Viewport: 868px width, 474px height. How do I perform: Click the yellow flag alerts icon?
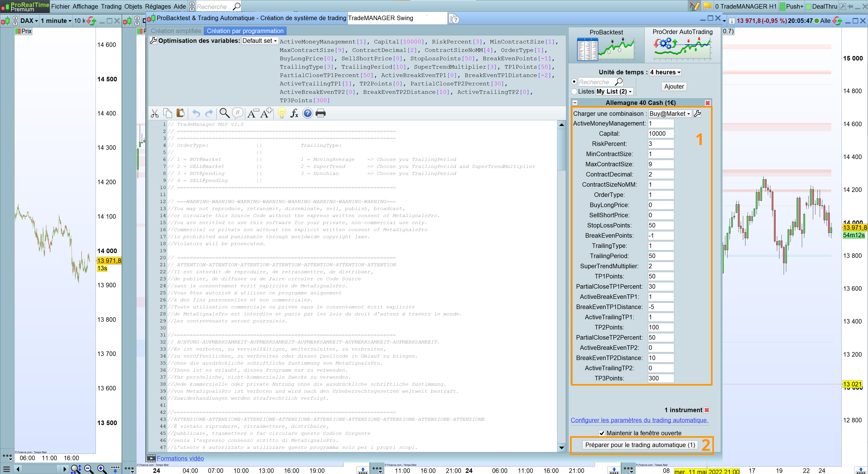[x=707, y=6]
